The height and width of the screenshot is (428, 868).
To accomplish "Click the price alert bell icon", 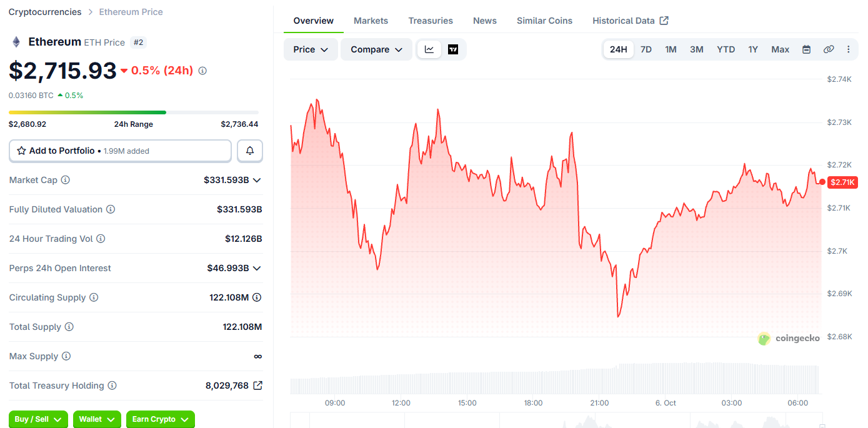I will tap(250, 151).
